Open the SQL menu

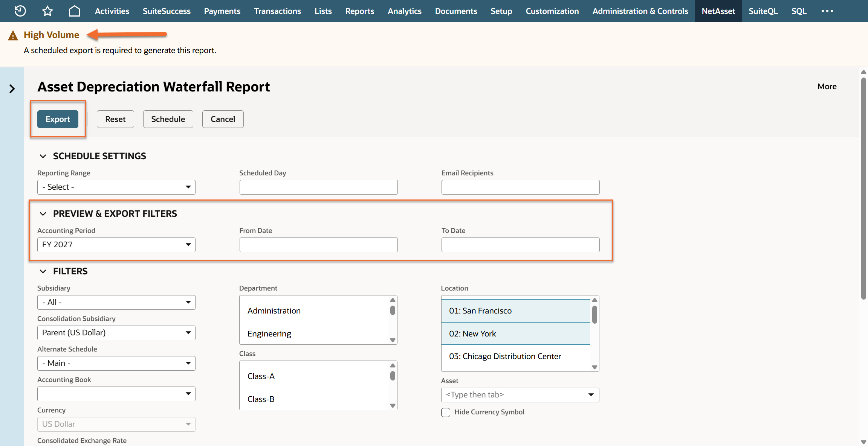point(799,11)
